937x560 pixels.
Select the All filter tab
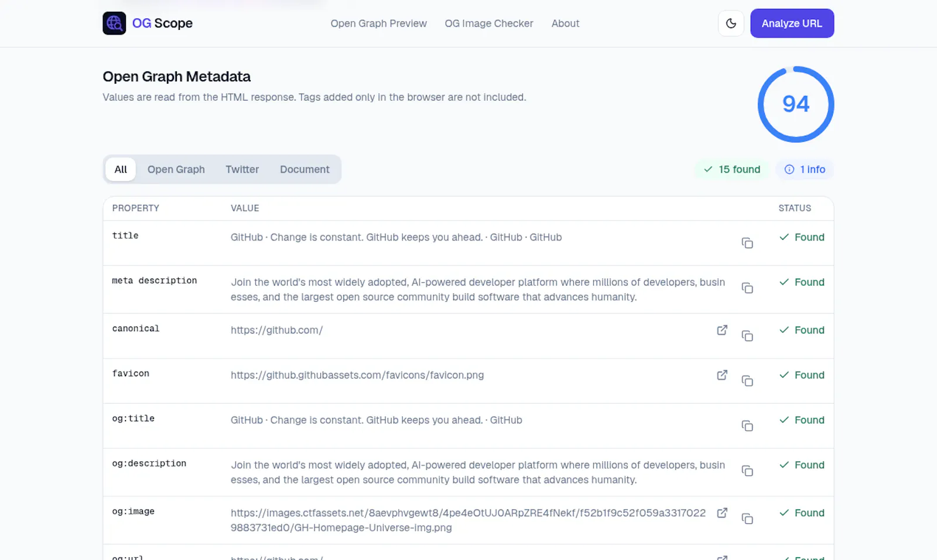click(121, 169)
